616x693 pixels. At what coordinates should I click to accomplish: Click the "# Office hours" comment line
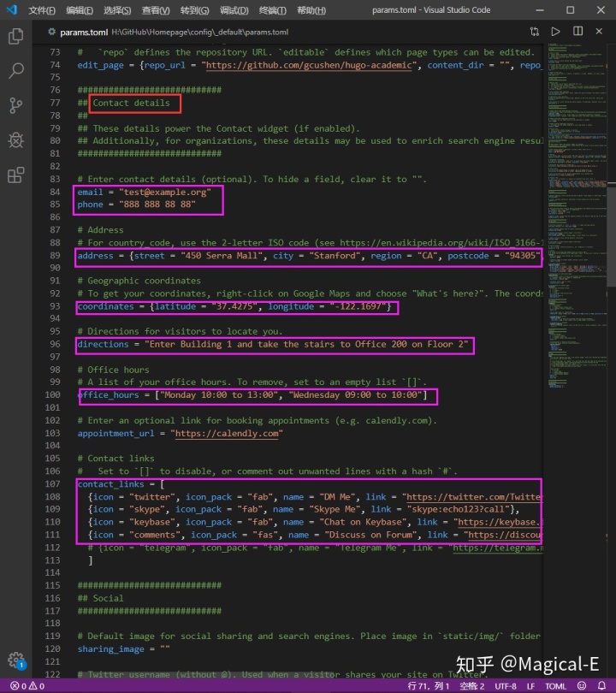pos(113,370)
